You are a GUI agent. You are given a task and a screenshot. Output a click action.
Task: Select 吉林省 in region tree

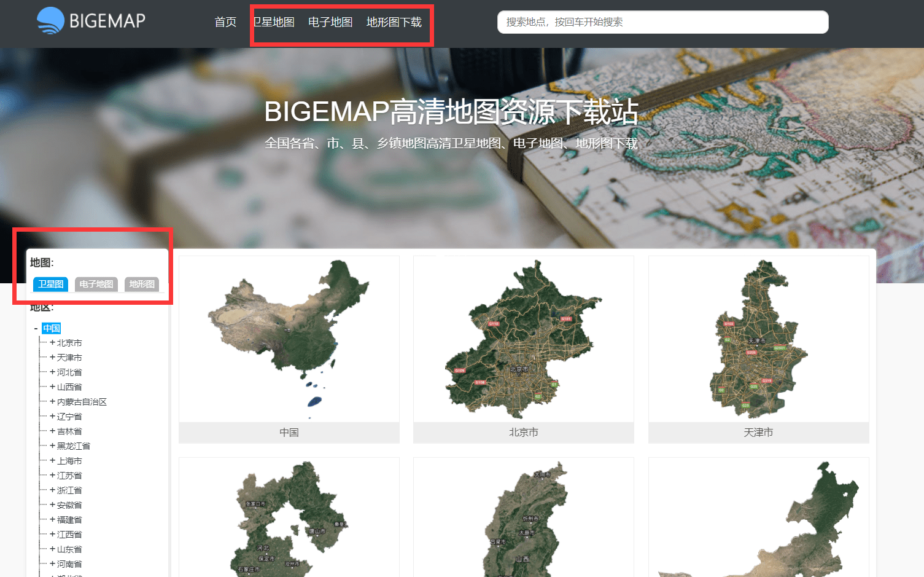point(69,431)
